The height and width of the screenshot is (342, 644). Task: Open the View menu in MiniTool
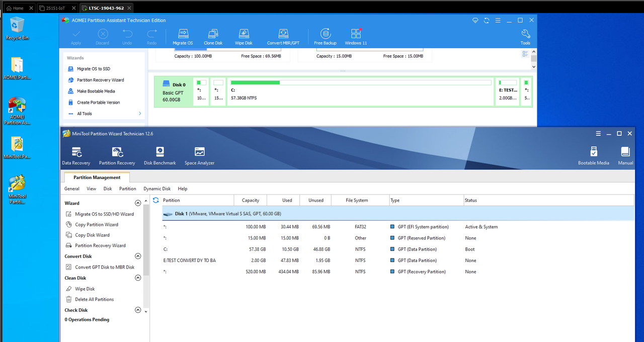coord(91,189)
